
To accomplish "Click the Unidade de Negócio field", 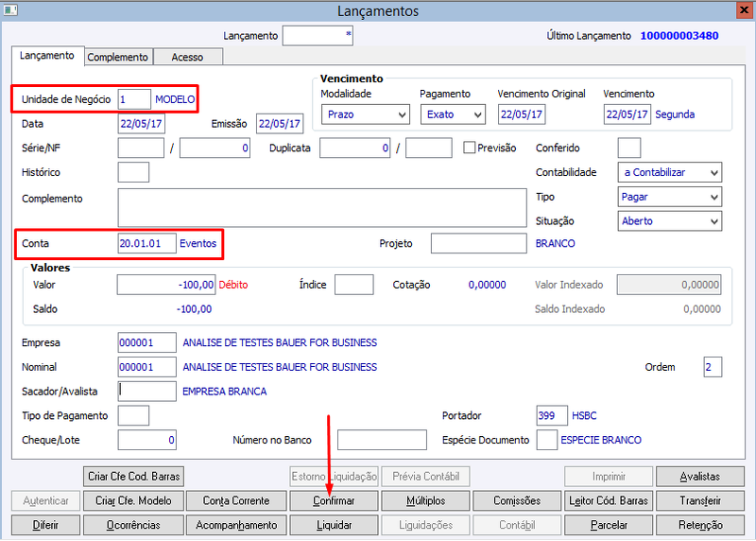I will [x=134, y=99].
